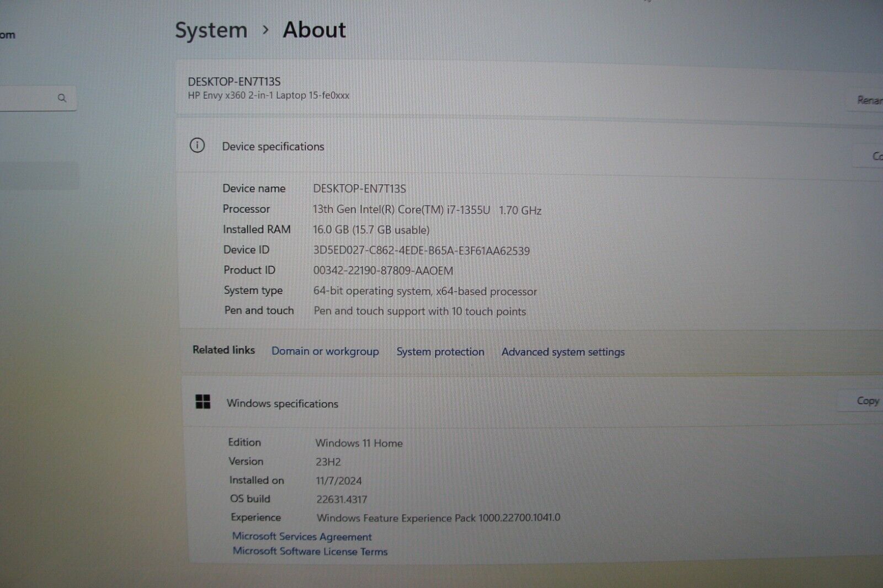883x588 pixels.
Task: Open Advanced system settings link
Action: tap(563, 352)
